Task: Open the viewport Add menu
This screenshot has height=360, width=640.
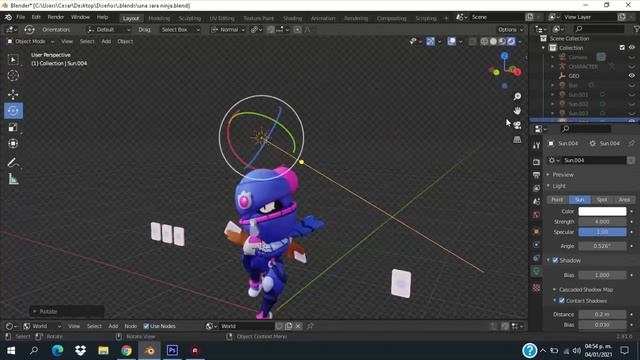Action: [x=106, y=41]
